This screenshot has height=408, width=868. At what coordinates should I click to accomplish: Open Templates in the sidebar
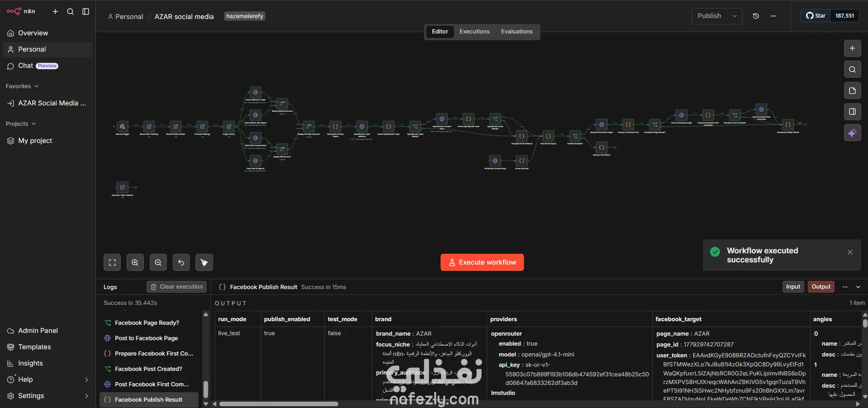pyautogui.click(x=47, y=347)
